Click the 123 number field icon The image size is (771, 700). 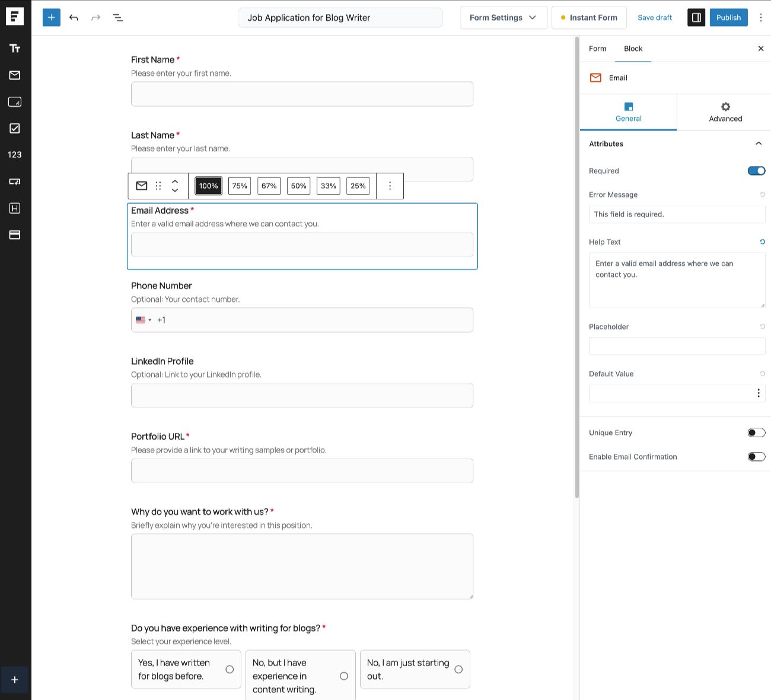click(15, 154)
